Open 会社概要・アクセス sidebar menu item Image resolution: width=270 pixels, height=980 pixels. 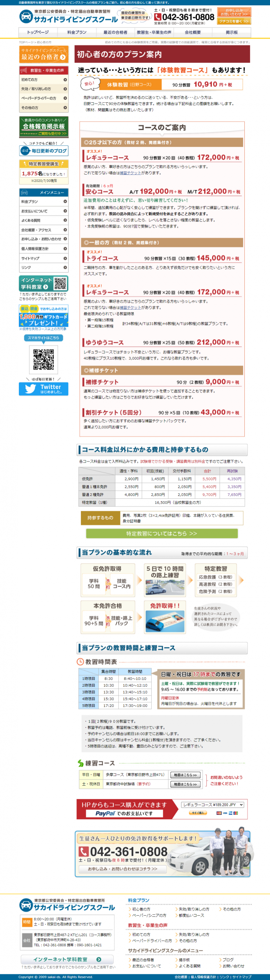coord(43,230)
